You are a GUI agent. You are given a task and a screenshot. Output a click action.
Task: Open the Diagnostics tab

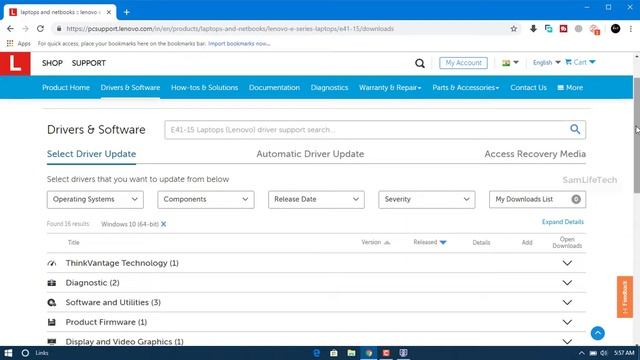pos(329,87)
